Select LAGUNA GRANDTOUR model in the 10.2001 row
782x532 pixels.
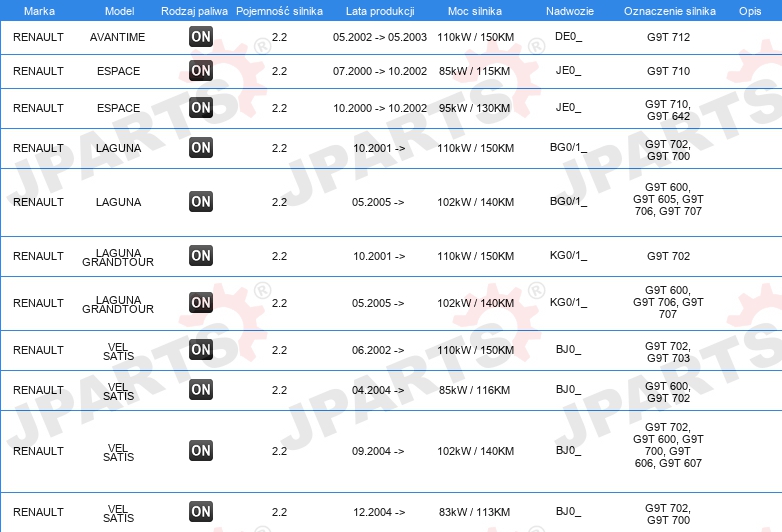tap(118, 257)
